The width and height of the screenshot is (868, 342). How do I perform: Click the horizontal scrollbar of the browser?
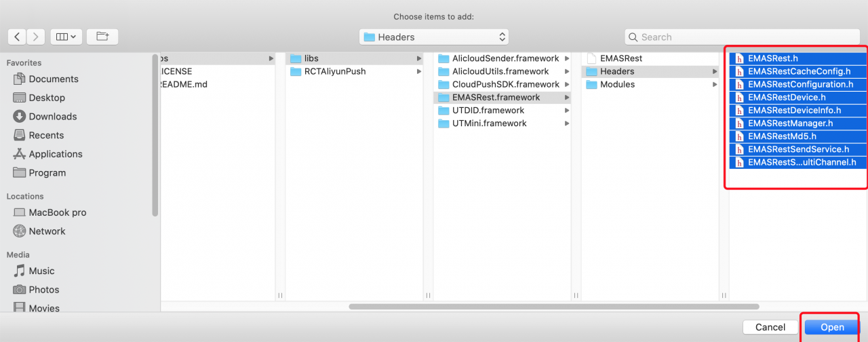[554, 307]
